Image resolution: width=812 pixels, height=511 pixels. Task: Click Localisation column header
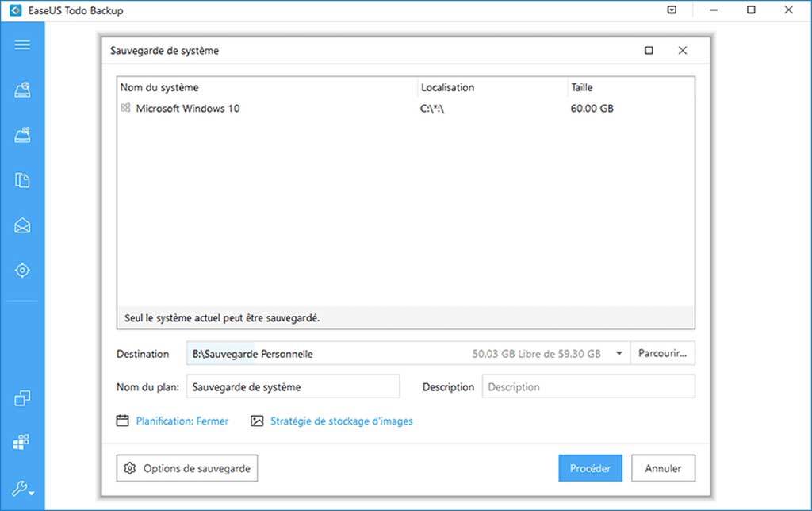[447, 87]
